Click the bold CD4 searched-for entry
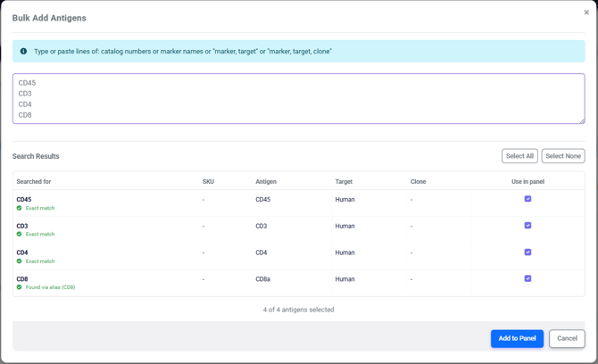 point(22,252)
